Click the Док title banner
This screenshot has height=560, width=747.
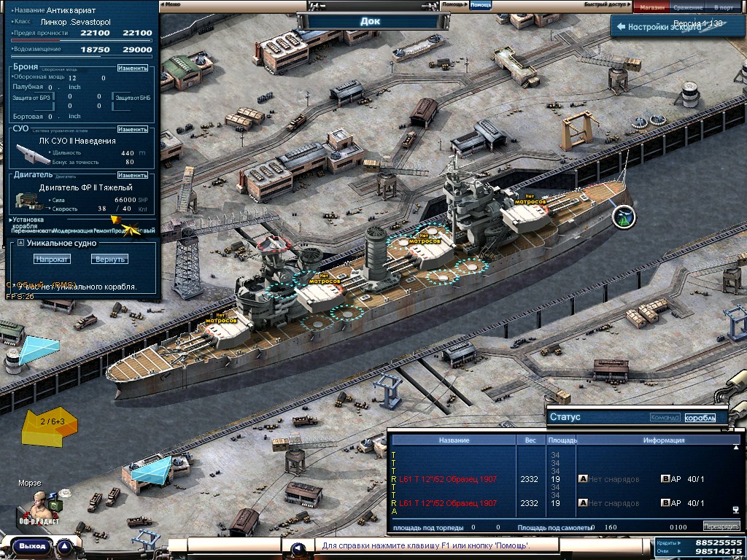(373, 21)
